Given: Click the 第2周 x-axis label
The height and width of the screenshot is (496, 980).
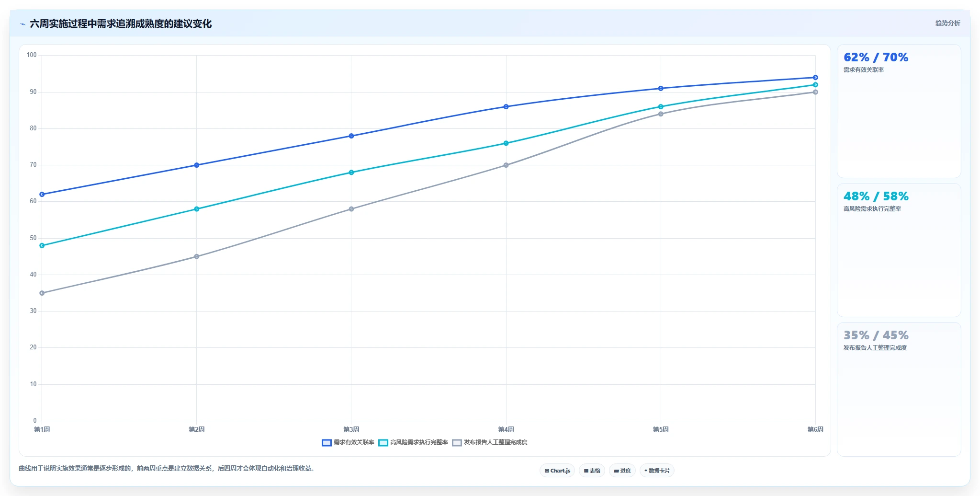Looking at the screenshot, I should tap(197, 429).
